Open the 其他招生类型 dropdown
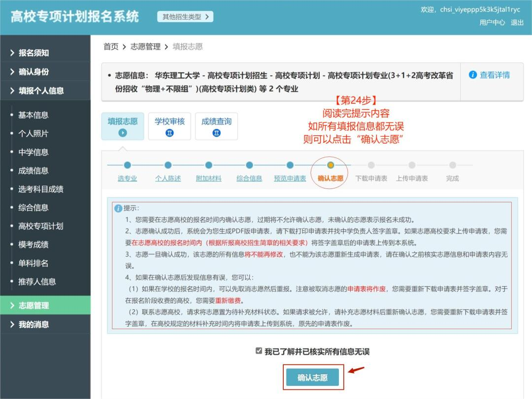This screenshot has width=532, height=399. click(x=184, y=16)
